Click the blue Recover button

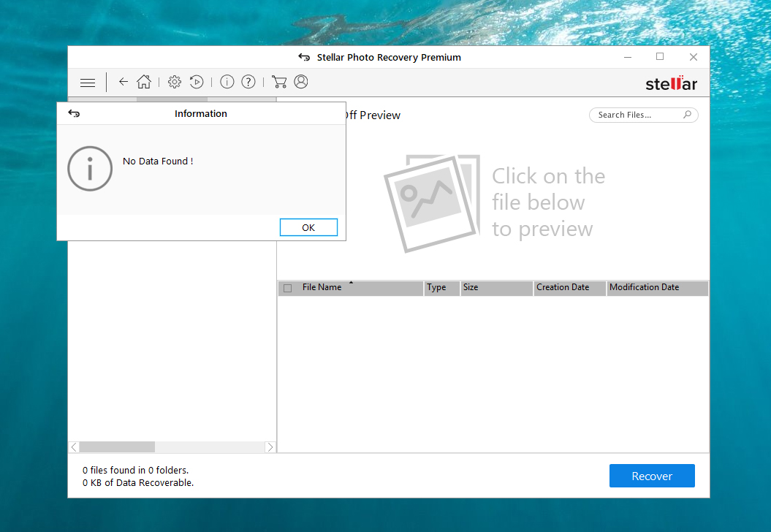(x=652, y=476)
